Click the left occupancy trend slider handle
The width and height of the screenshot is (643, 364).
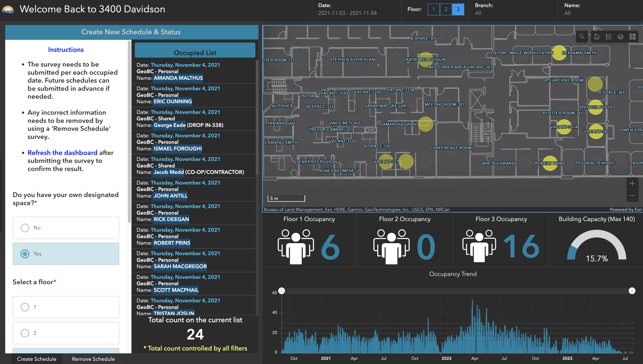pyautogui.click(x=282, y=291)
